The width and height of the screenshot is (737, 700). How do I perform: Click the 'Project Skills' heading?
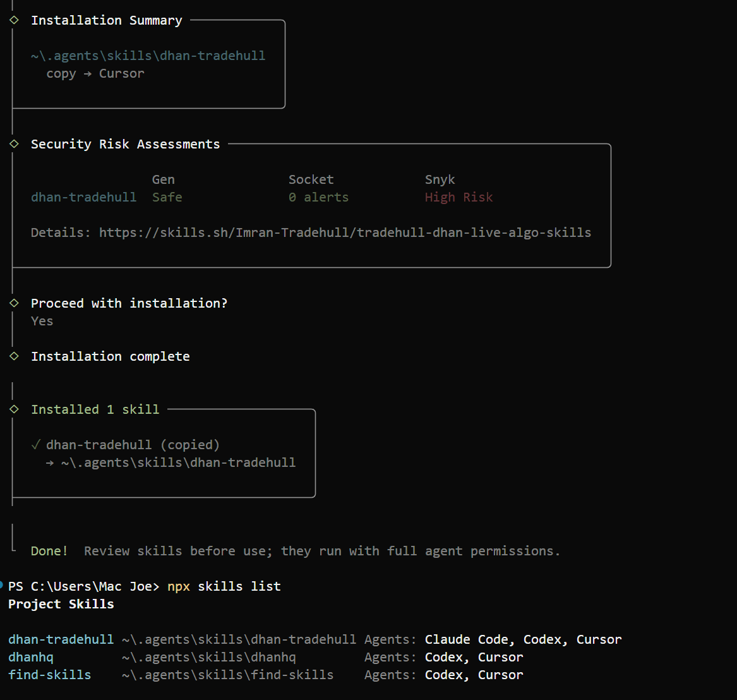pos(61,604)
